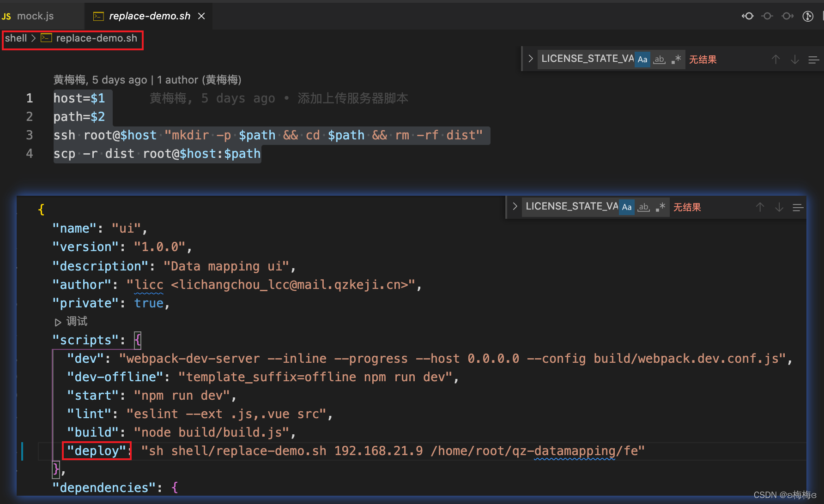Image resolution: width=824 pixels, height=504 pixels.
Task: Click the "author" licc line
Action: pyautogui.click(x=237, y=285)
